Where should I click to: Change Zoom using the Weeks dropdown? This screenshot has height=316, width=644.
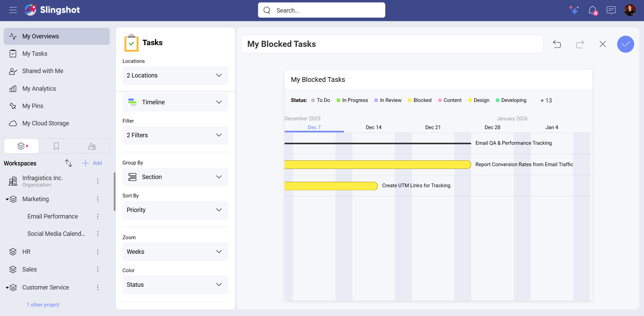(x=175, y=251)
